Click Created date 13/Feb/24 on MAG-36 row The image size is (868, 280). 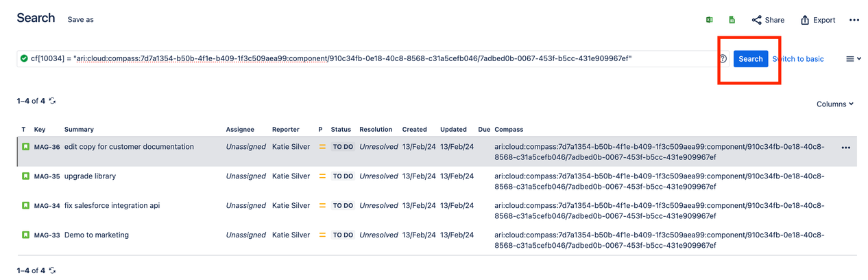pyautogui.click(x=419, y=147)
